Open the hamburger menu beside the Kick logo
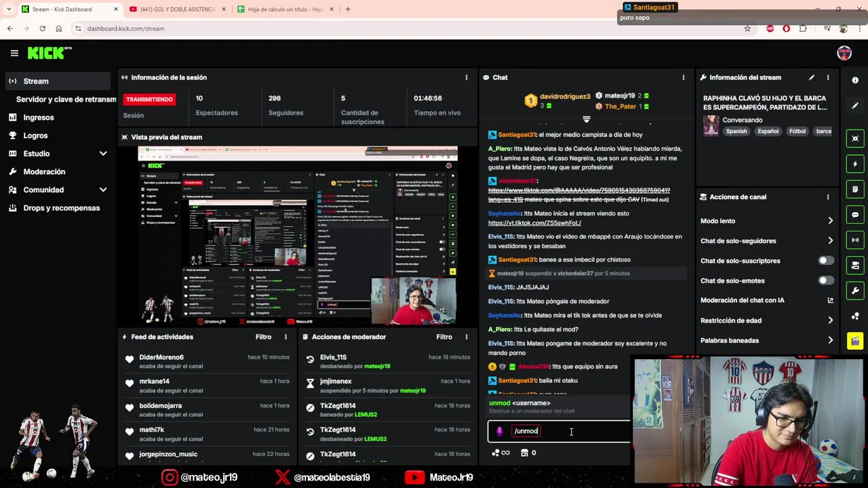868x488 pixels. (x=14, y=53)
